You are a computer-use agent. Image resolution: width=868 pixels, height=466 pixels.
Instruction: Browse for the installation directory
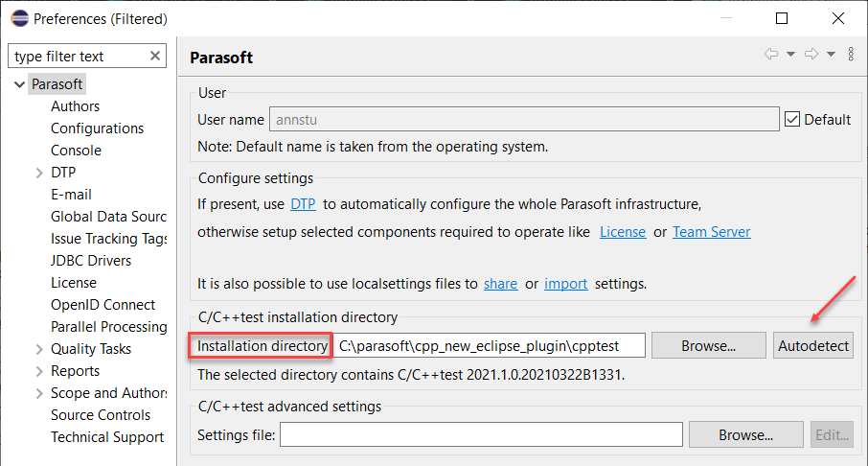(709, 346)
